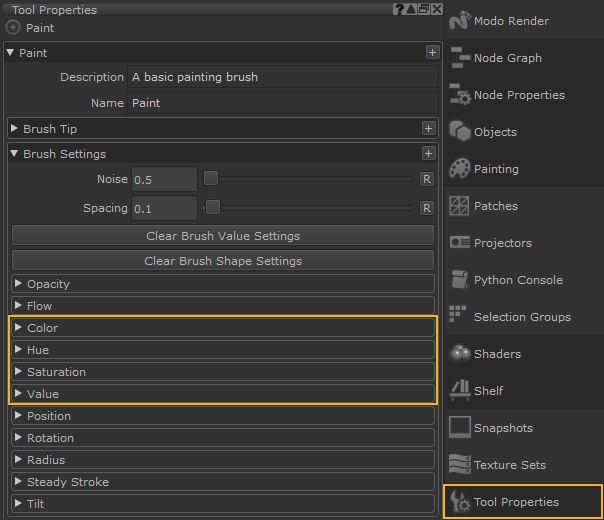
Task: Open the Texture Sets icon
Action: click(460, 465)
